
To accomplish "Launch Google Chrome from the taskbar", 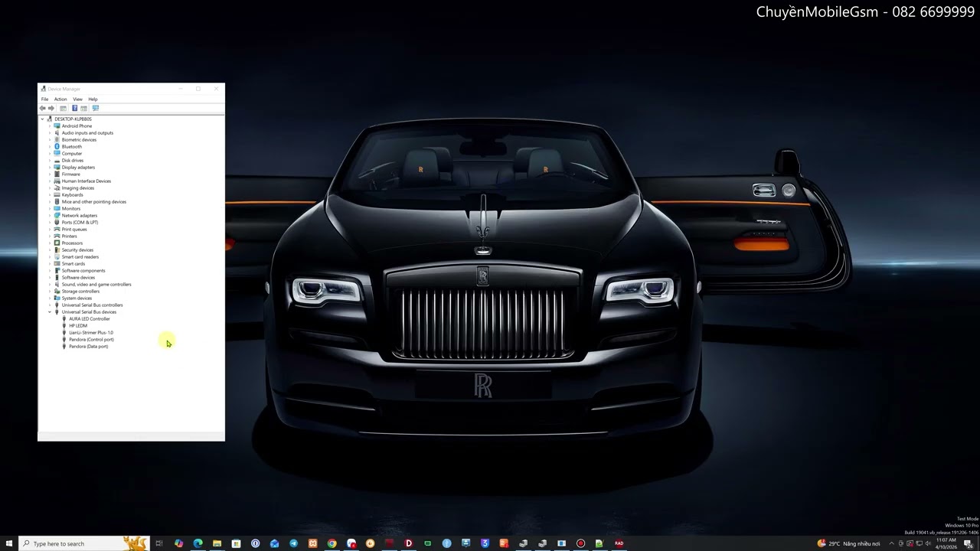I will [332, 543].
